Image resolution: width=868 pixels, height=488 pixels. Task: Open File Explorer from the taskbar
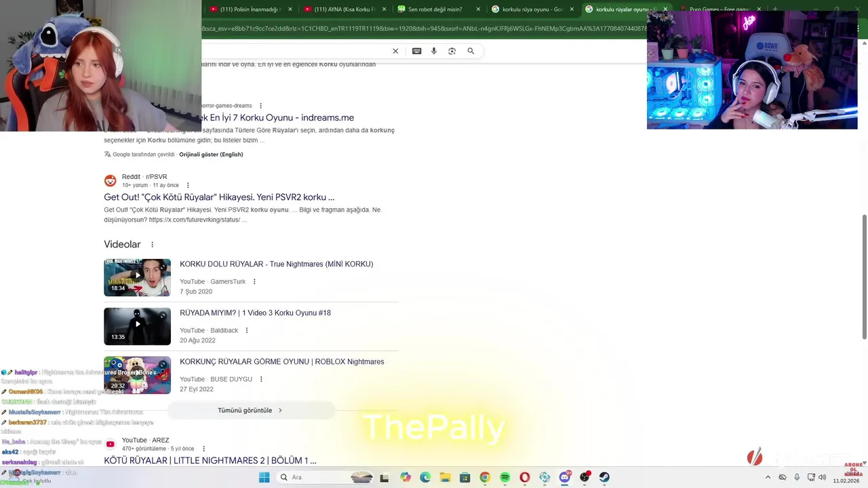445,477
